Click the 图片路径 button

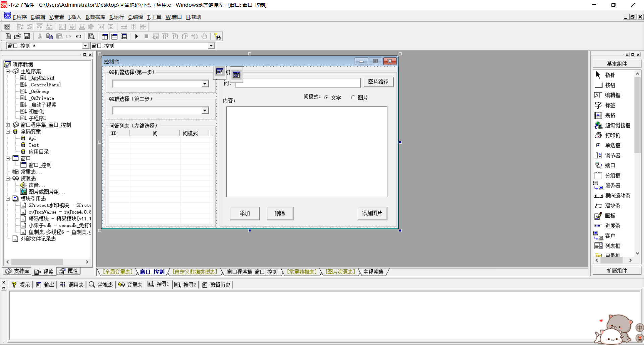(378, 82)
